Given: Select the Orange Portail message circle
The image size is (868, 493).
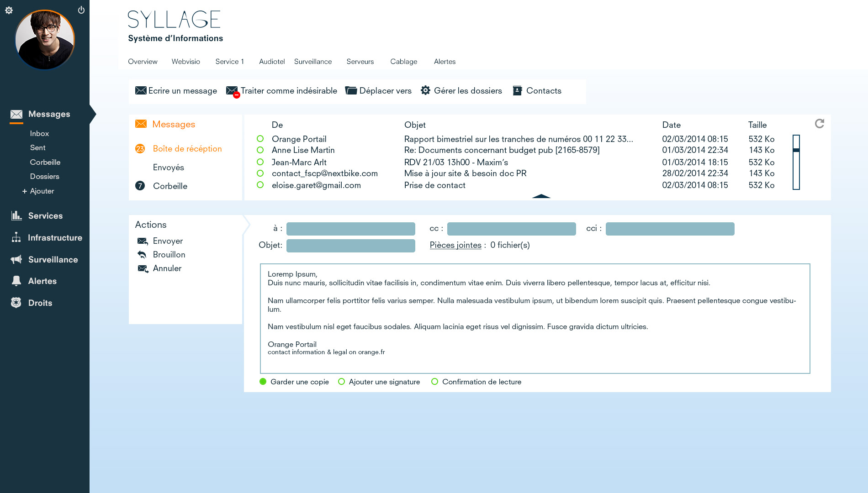Looking at the screenshot, I should pos(260,139).
